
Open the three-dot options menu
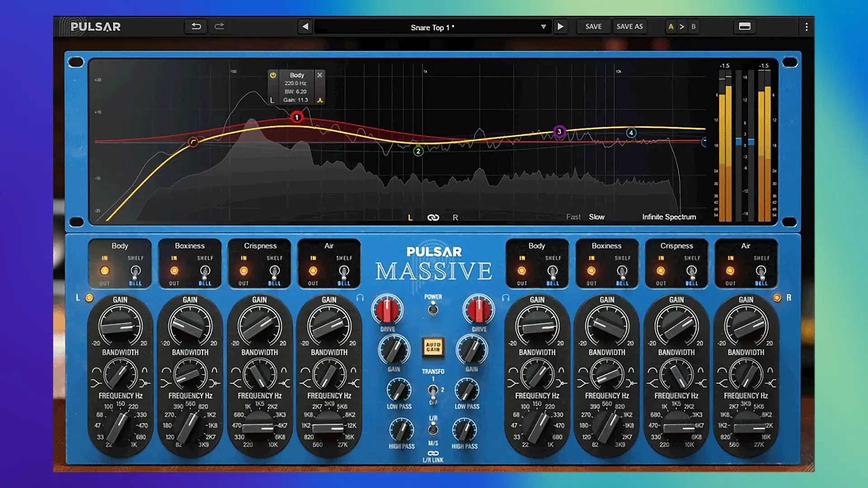coord(806,27)
